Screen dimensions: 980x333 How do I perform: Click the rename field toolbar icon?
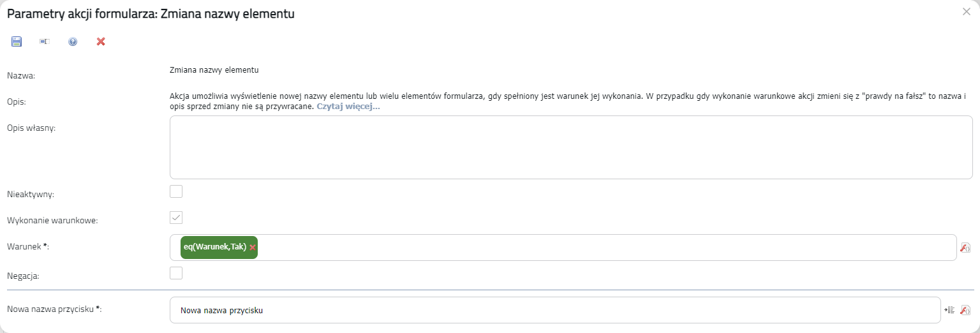pos(44,41)
